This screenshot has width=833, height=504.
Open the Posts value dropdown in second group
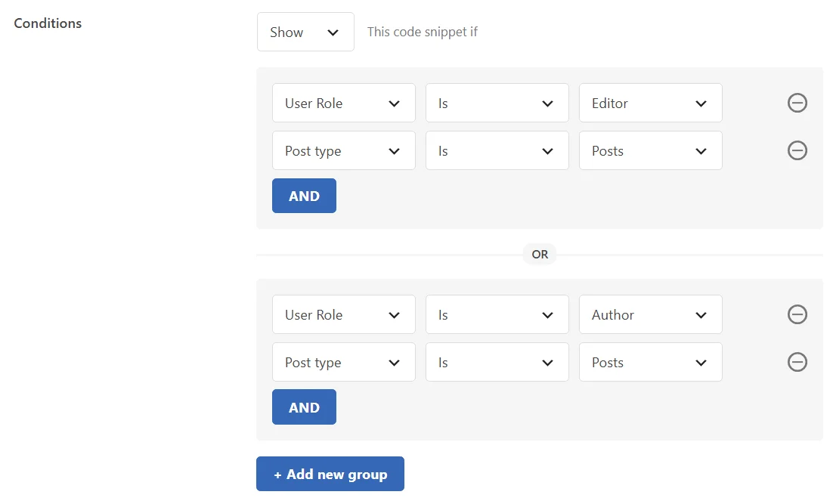pos(651,362)
